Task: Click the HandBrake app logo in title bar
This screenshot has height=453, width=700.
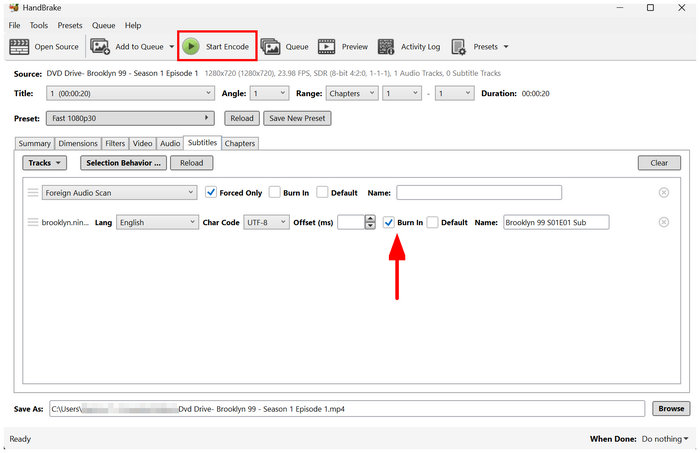Action: pyautogui.click(x=14, y=8)
